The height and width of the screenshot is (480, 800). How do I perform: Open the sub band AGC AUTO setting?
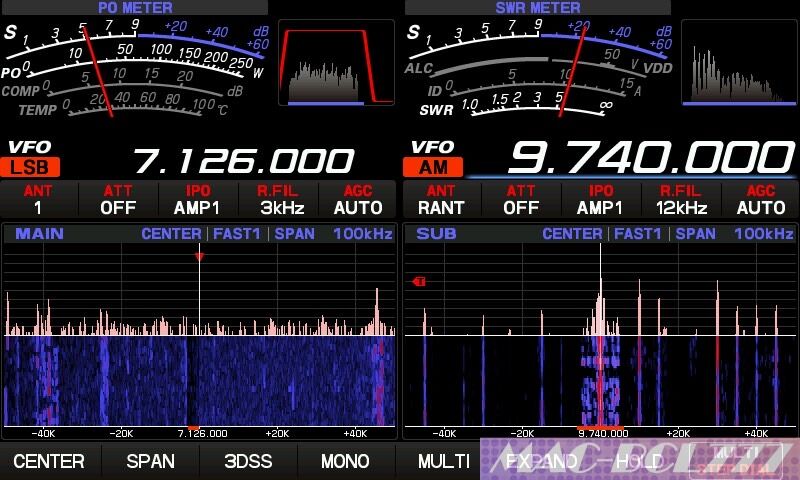pyautogui.click(x=761, y=199)
